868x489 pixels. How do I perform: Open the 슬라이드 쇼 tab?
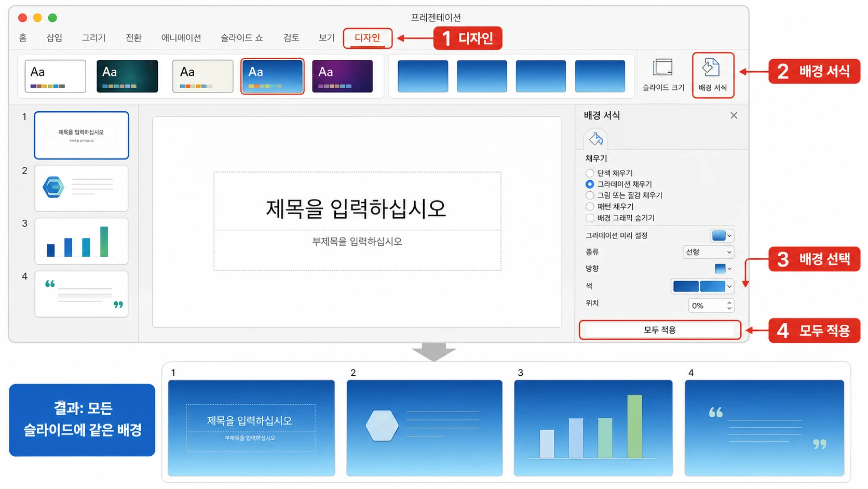coord(242,38)
